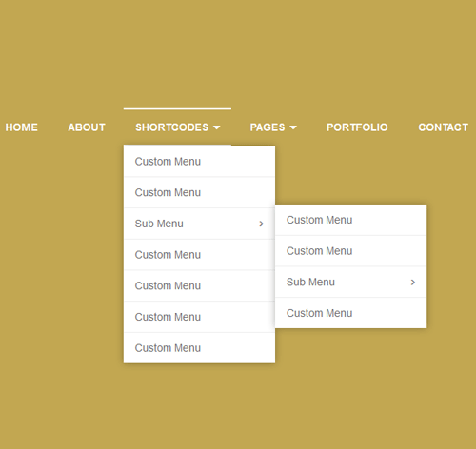Visit the PORTFOLIO nav link

[357, 127]
